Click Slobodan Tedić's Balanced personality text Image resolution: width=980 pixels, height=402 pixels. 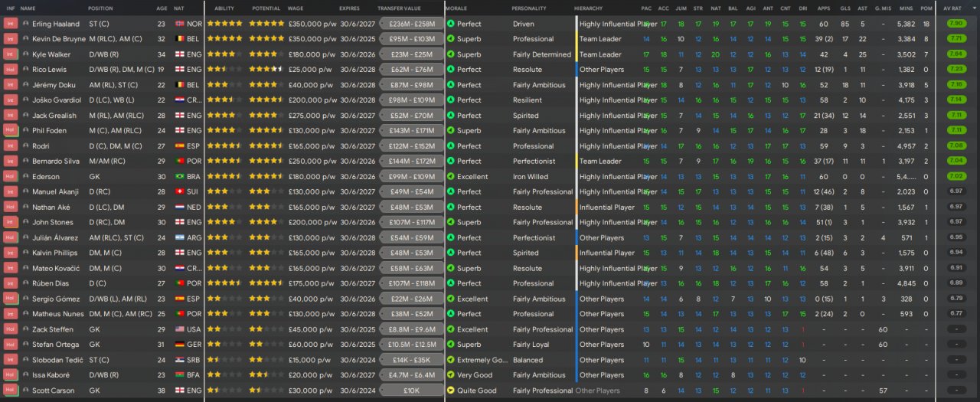528,360
